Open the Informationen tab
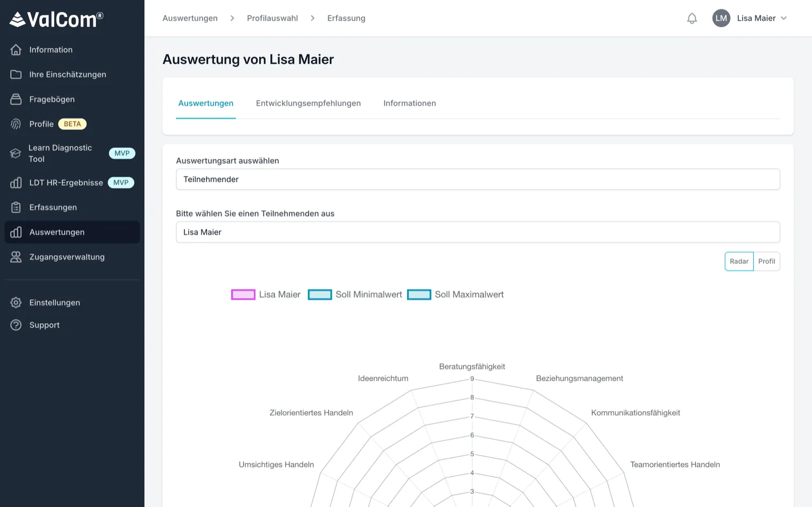 pos(410,103)
